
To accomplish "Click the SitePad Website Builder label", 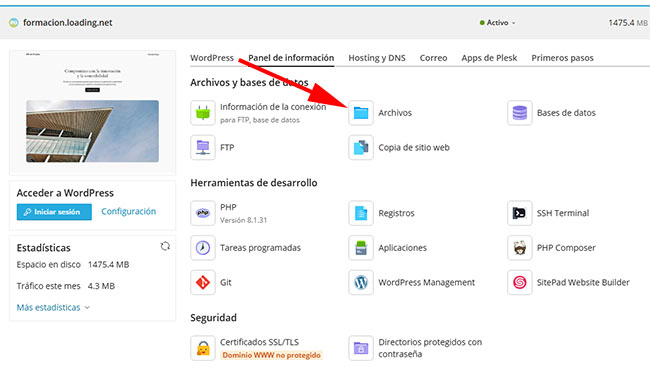I will (x=583, y=282).
